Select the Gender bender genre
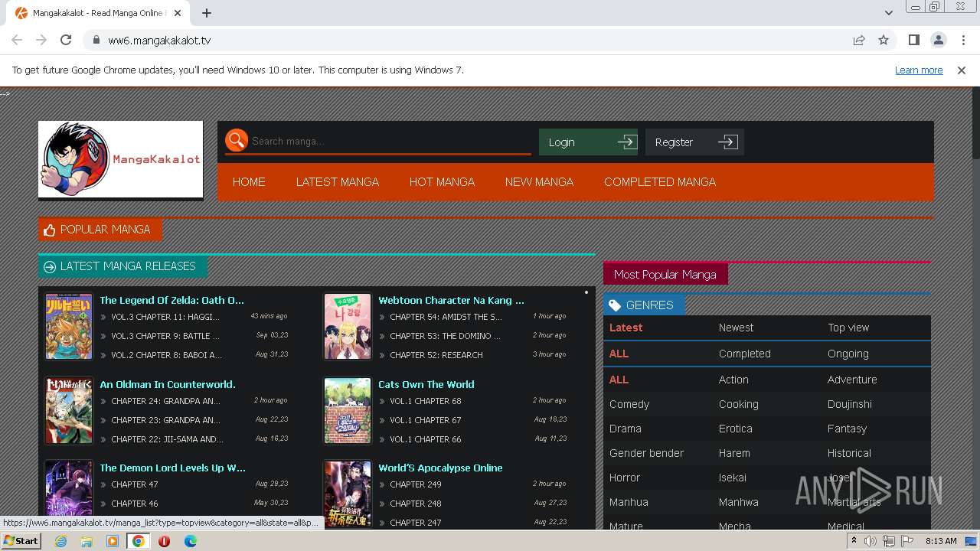 [x=647, y=453]
